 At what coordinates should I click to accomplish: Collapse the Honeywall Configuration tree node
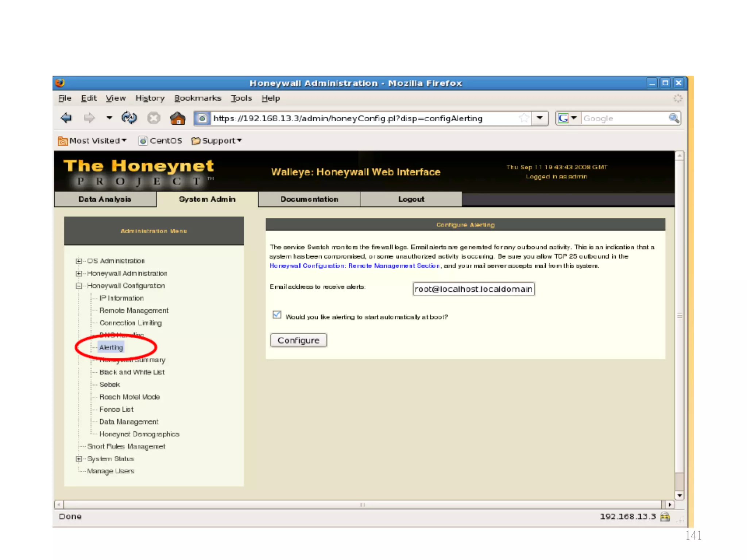pyautogui.click(x=79, y=286)
